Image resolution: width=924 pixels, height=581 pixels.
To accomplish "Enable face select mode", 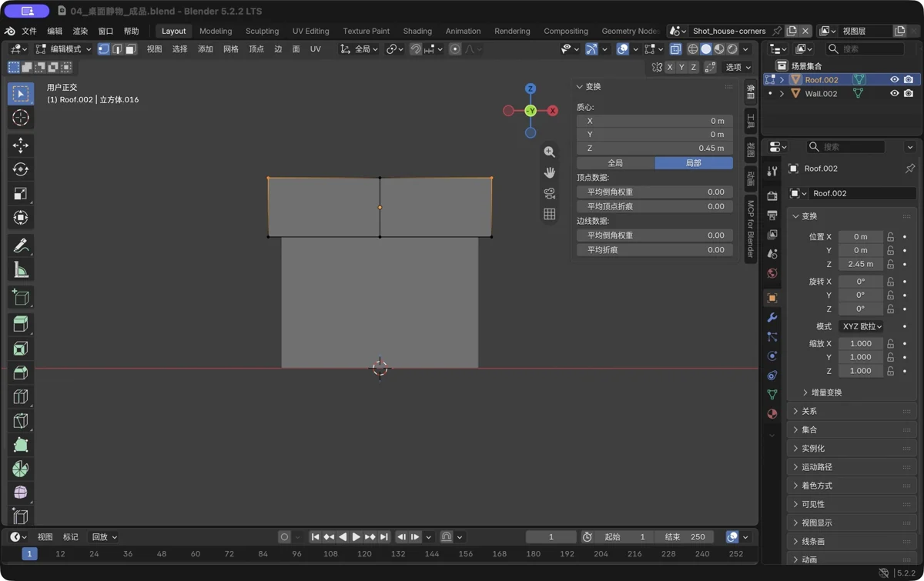I will [130, 49].
